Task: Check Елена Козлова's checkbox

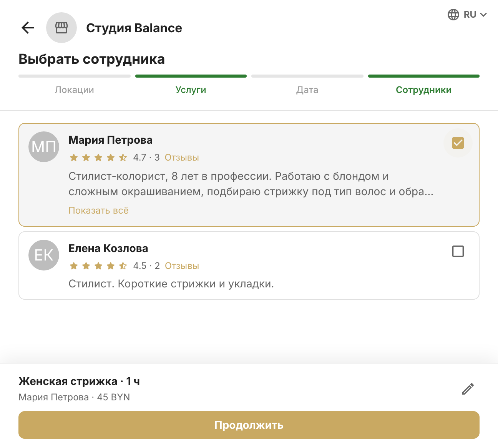Action: [x=458, y=251]
